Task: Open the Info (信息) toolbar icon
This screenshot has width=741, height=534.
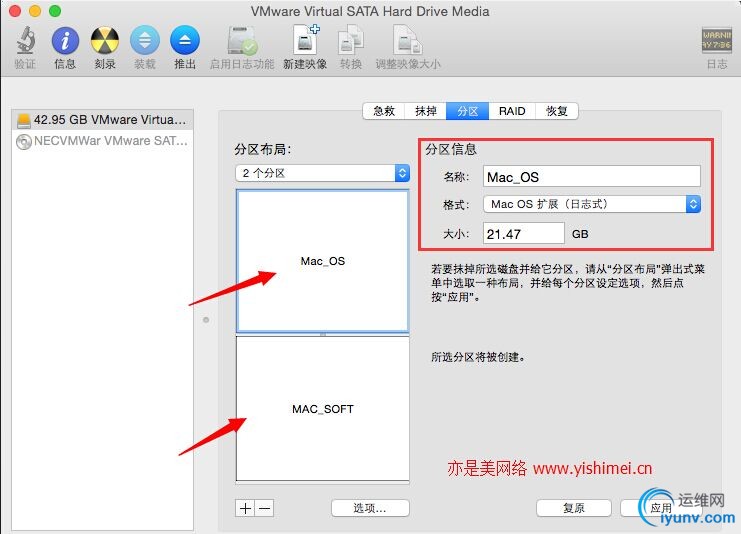Action: 65,41
